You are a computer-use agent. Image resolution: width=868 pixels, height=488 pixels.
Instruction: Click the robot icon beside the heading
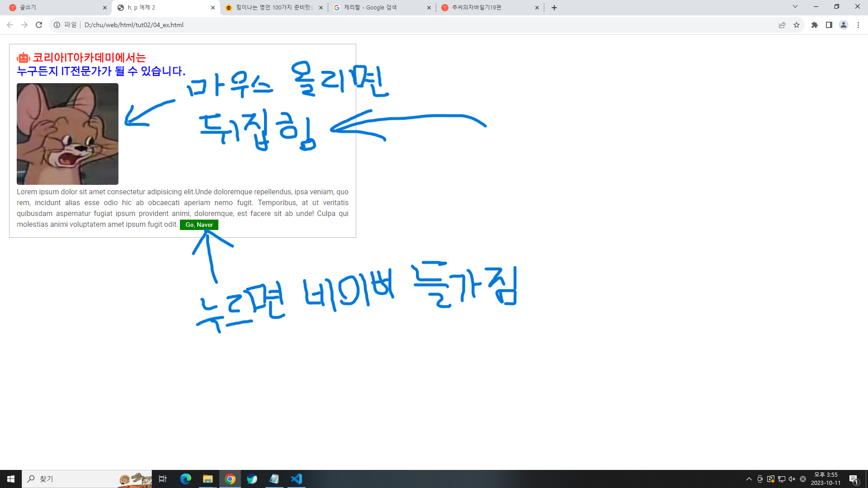coord(24,58)
